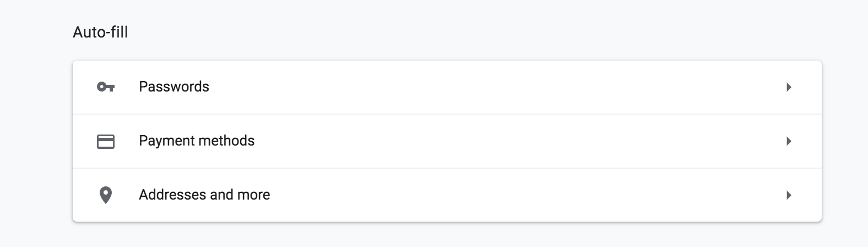Image resolution: width=868 pixels, height=247 pixels.
Task: Click the Auto-fill section heading
Action: coord(100,33)
